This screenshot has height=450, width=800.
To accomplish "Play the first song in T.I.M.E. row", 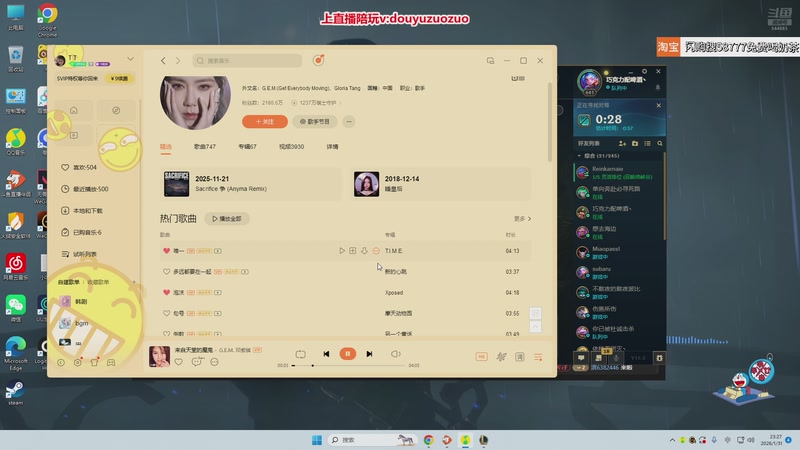I will tap(342, 251).
